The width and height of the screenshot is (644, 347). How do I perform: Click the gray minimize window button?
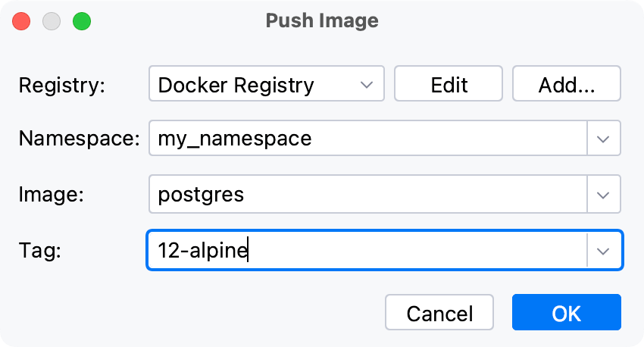tap(52, 21)
